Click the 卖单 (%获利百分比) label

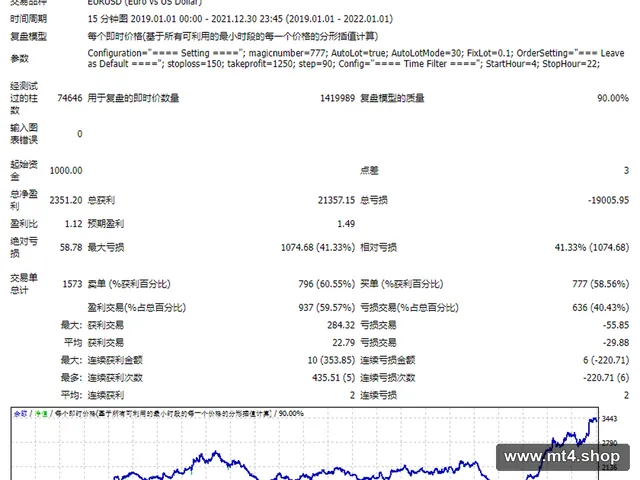pos(129,284)
